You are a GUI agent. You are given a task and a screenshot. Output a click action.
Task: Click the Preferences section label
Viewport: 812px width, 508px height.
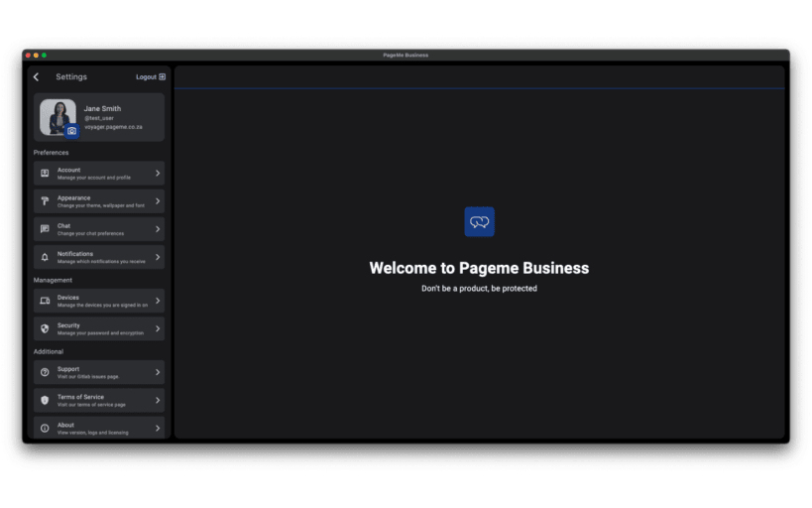click(x=51, y=153)
